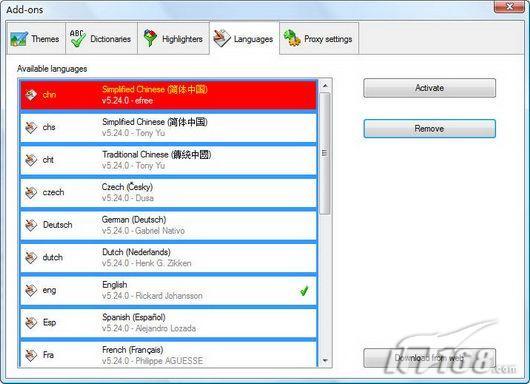This screenshot has height=384, width=530.
Task: Click the Proxy settings gear icon
Action: (x=292, y=38)
